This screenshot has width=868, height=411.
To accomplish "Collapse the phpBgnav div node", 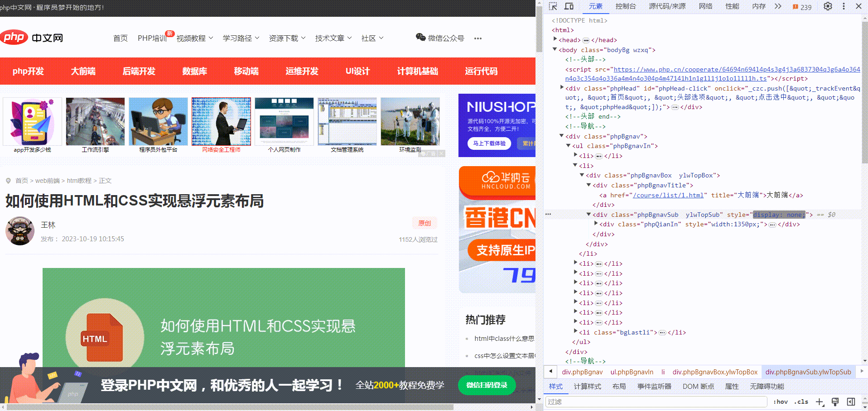I will 562,136.
